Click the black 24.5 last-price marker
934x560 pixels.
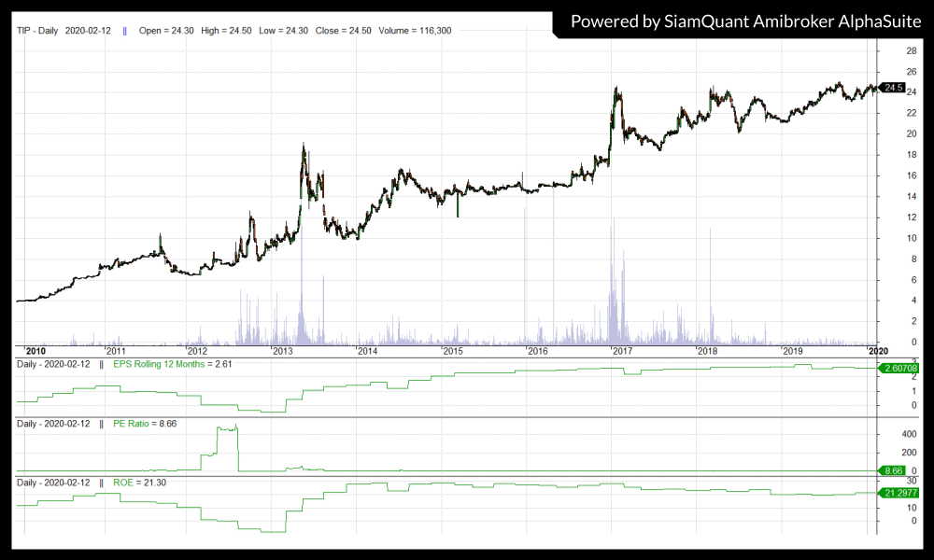[893, 88]
